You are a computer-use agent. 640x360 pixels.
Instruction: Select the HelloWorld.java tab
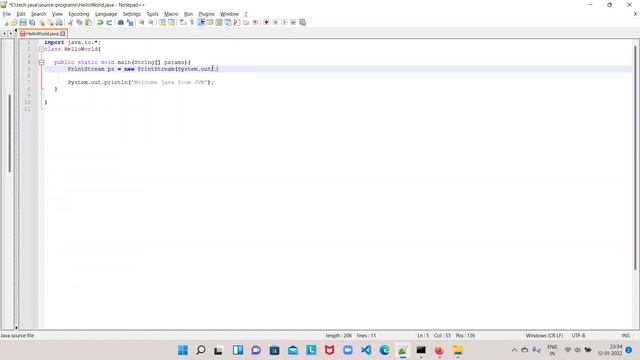tap(42, 34)
